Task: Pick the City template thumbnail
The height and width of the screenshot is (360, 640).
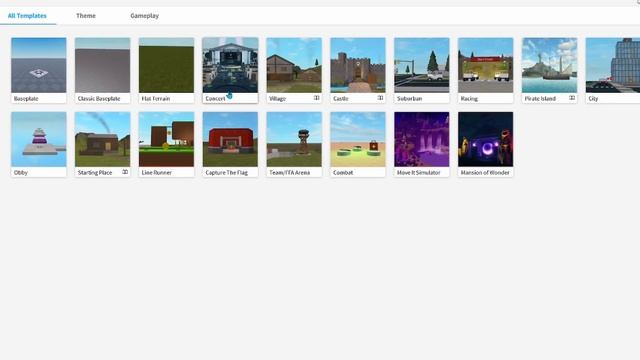Action: click(613, 65)
